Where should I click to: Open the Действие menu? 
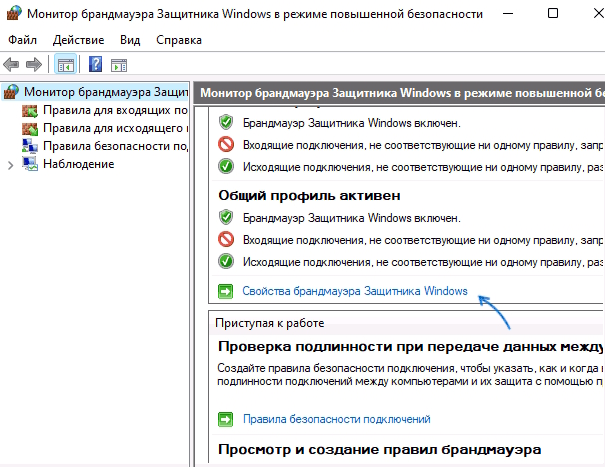pos(78,40)
